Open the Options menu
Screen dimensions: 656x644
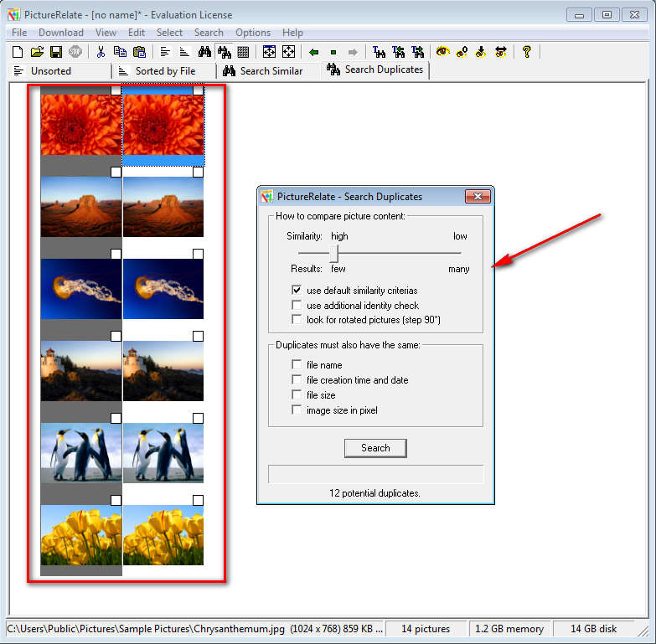point(252,33)
